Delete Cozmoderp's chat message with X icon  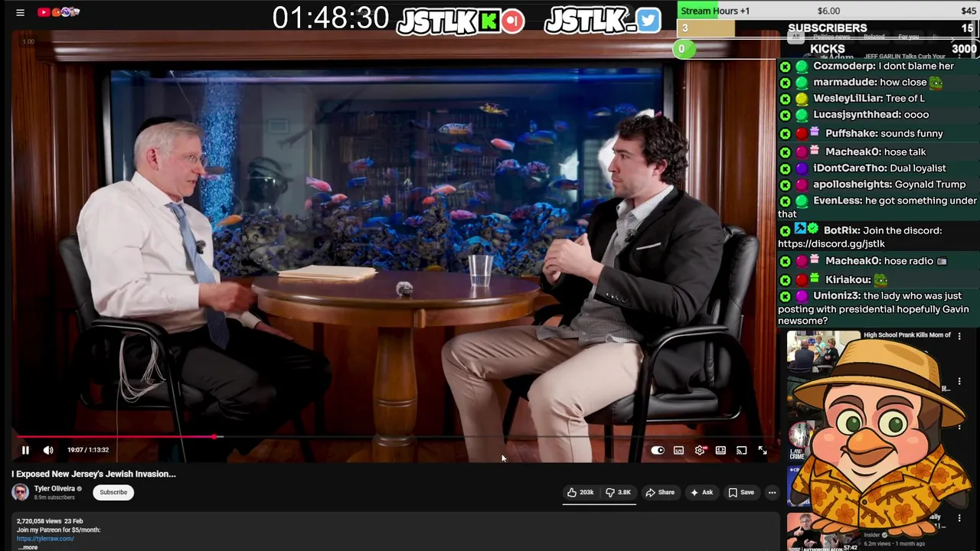[x=785, y=67]
